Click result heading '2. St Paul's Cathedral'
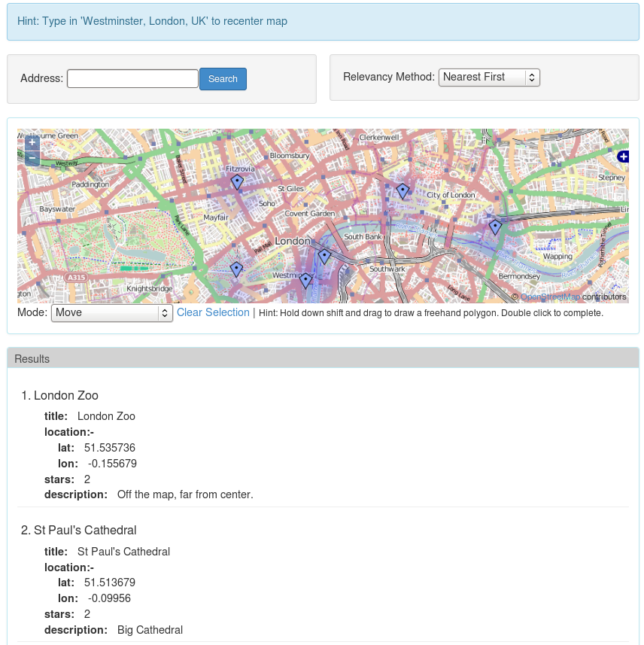644x645 pixels. pos(78,531)
